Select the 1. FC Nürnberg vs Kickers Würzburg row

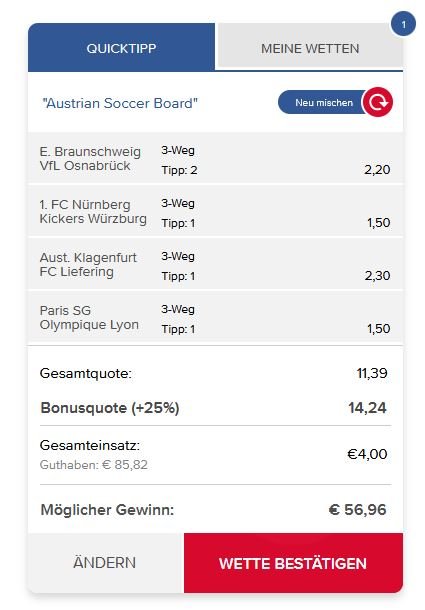point(215,212)
